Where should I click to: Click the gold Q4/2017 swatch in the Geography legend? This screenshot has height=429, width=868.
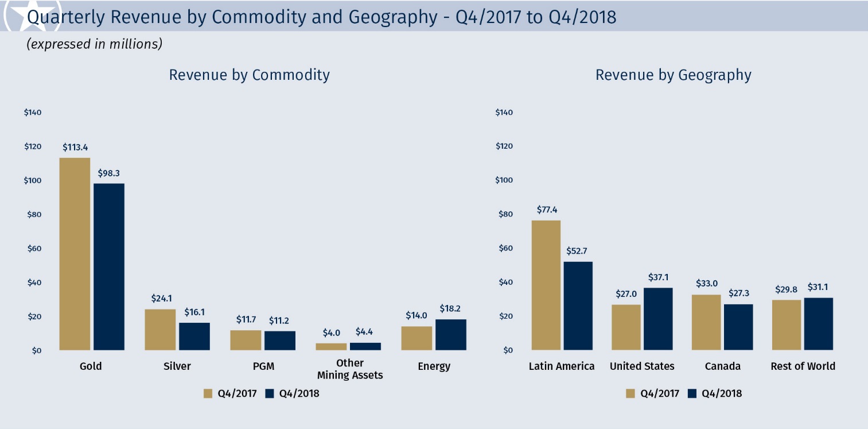pyautogui.click(x=630, y=393)
